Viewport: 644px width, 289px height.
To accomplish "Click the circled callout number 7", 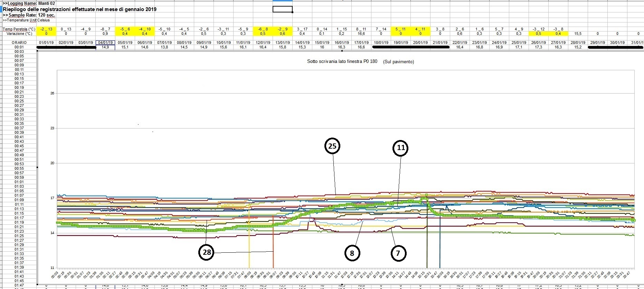I will 398,253.
